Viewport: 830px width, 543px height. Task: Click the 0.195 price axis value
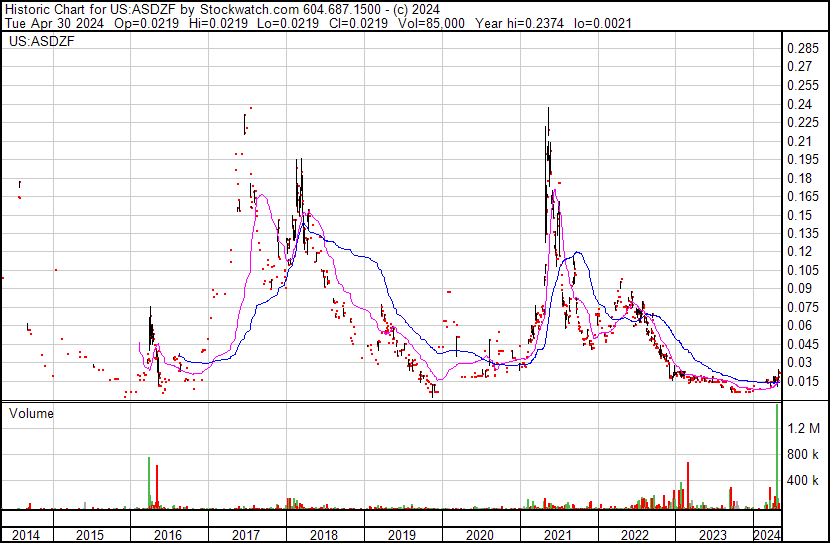pyautogui.click(x=803, y=160)
